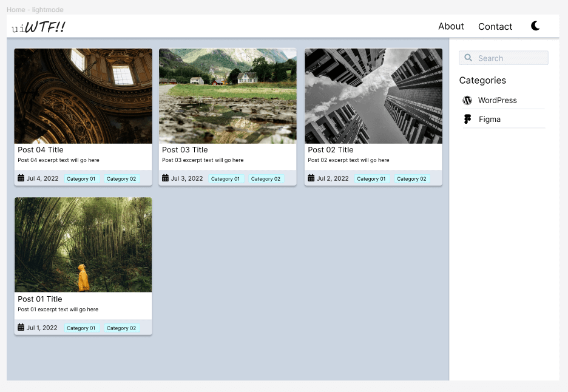Open the Contact page
This screenshot has height=392, width=568.
point(495,27)
